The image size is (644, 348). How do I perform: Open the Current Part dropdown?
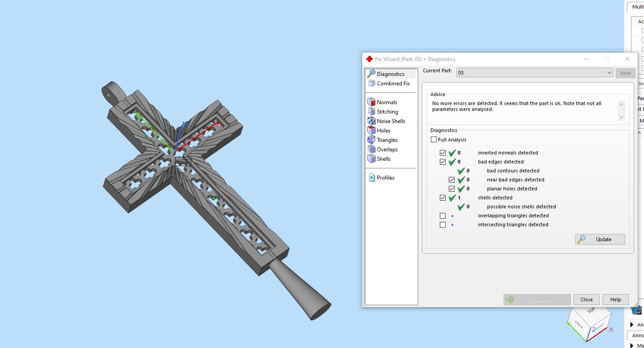[534, 73]
